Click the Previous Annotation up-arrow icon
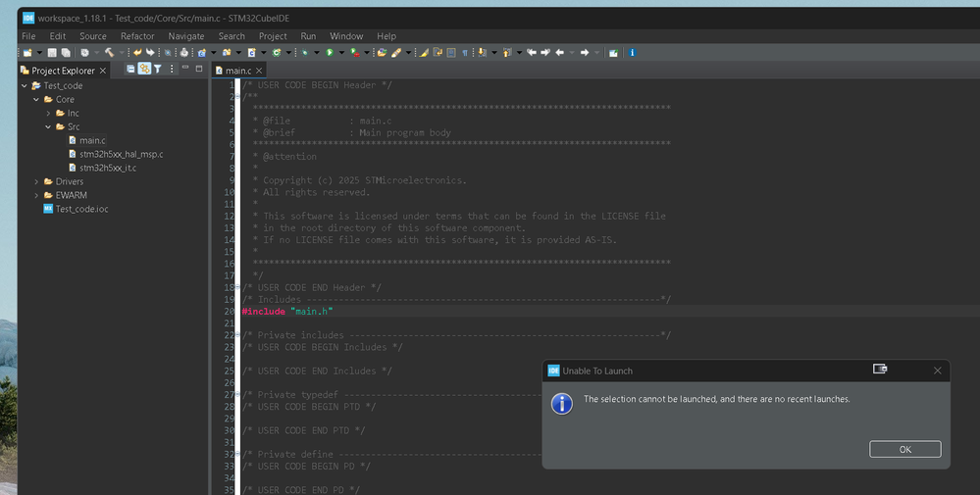The image size is (980, 495). coord(507,52)
